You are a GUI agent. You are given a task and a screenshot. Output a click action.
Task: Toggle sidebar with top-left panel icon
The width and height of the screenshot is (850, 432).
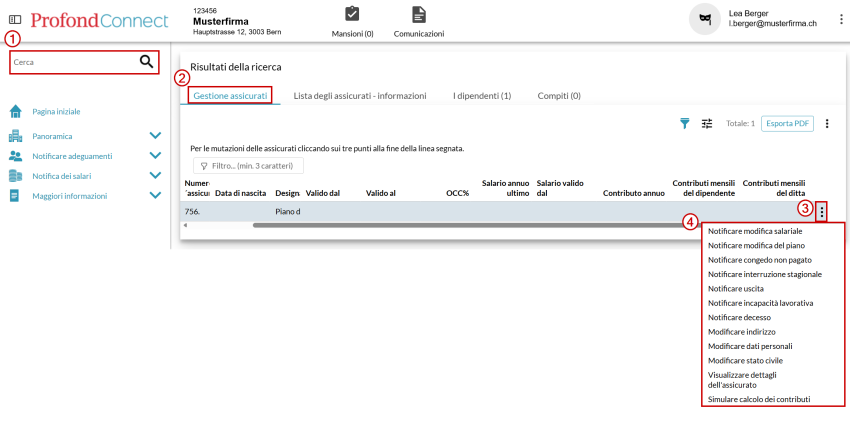click(x=15, y=20)
